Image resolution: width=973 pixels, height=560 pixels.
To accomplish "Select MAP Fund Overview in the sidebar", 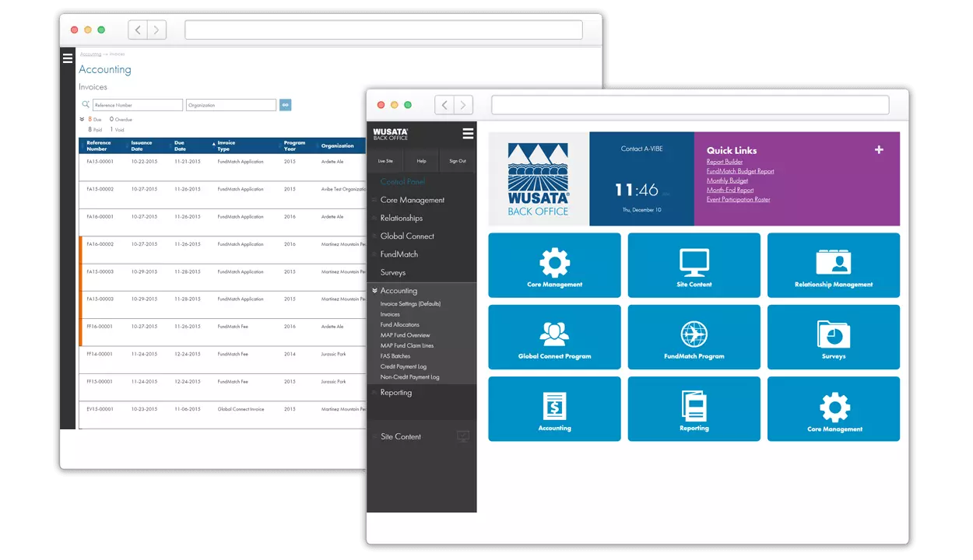I will click(405, 335).
